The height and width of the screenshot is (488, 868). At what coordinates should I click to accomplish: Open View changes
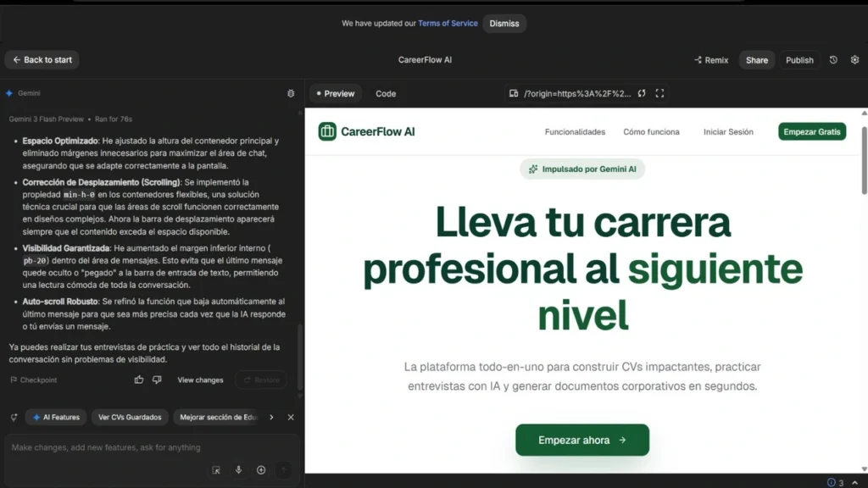(x=200, y=380)
